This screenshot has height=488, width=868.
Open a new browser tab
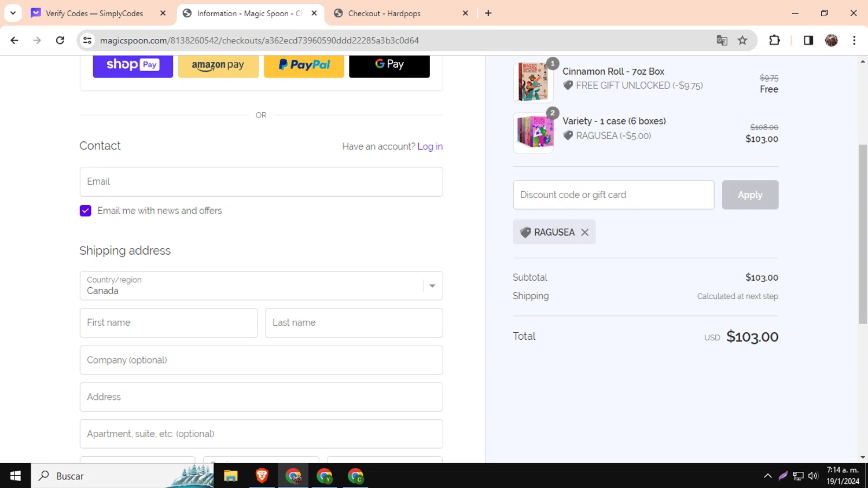(488, 13)
